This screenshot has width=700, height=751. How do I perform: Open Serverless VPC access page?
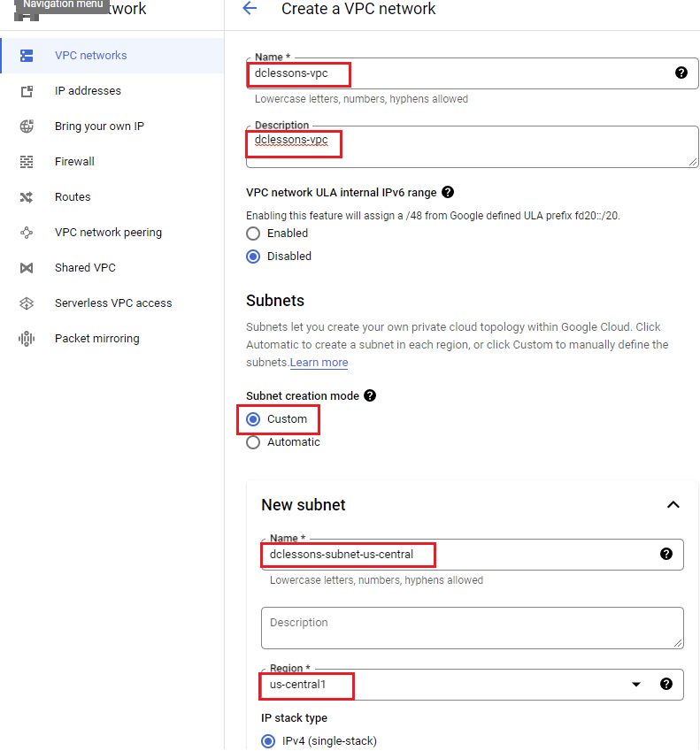pyautogui.click(x=112, y=303)
